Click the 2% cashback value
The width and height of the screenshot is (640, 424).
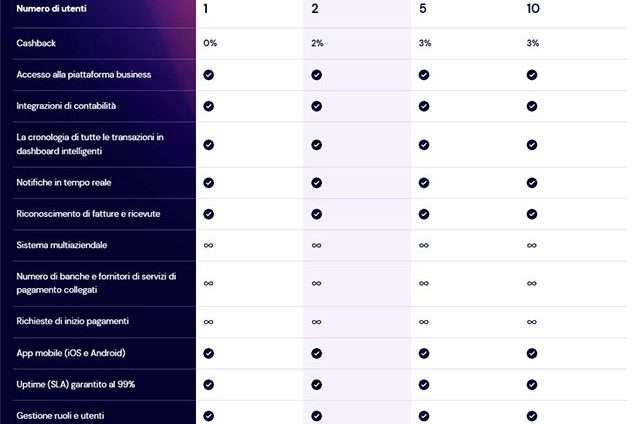(317, 44)
